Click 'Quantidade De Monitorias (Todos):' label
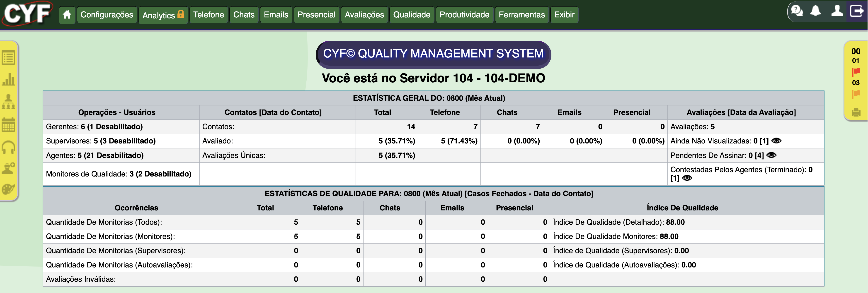 click(104, 222)
